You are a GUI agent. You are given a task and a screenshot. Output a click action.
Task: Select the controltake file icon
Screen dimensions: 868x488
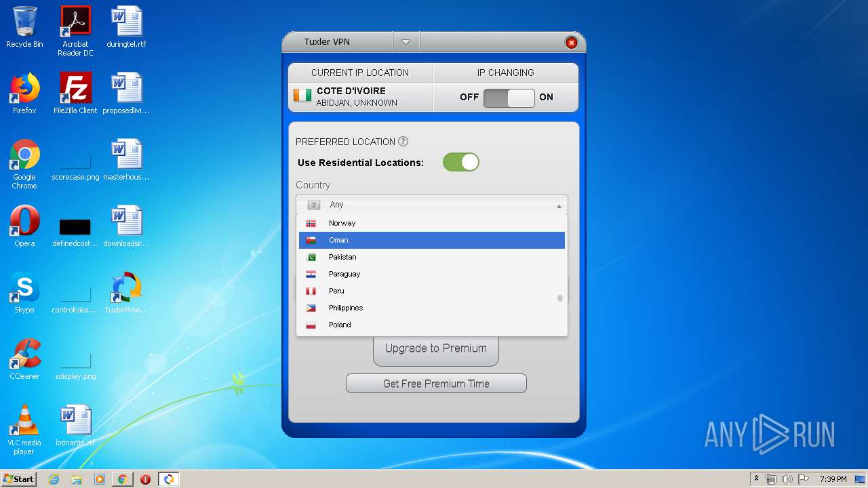pos(75,298)
